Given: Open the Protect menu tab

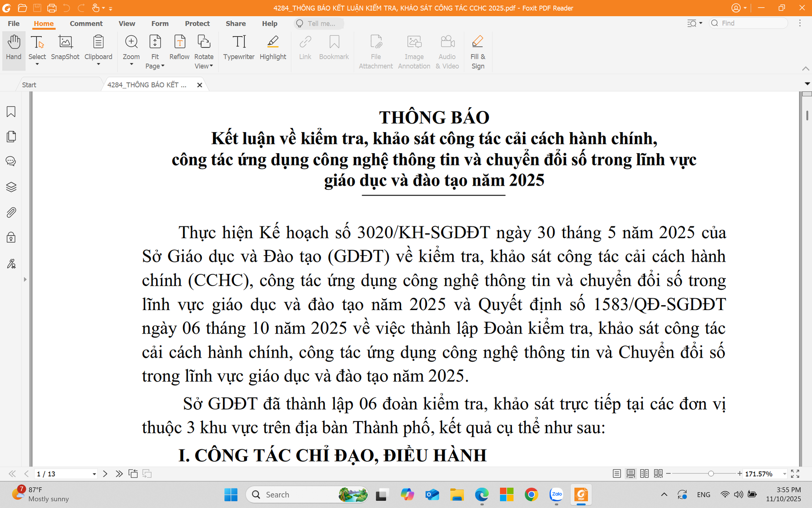Looking at the screenshot, I should 197,24.
